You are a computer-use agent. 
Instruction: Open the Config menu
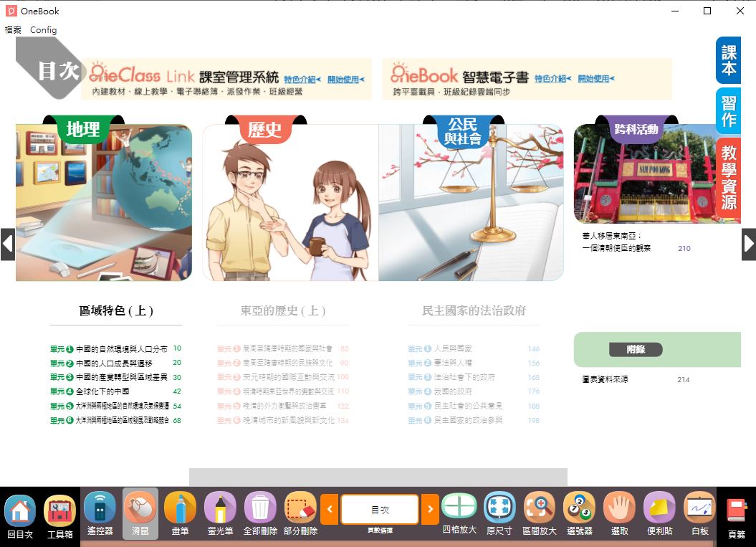44,30
